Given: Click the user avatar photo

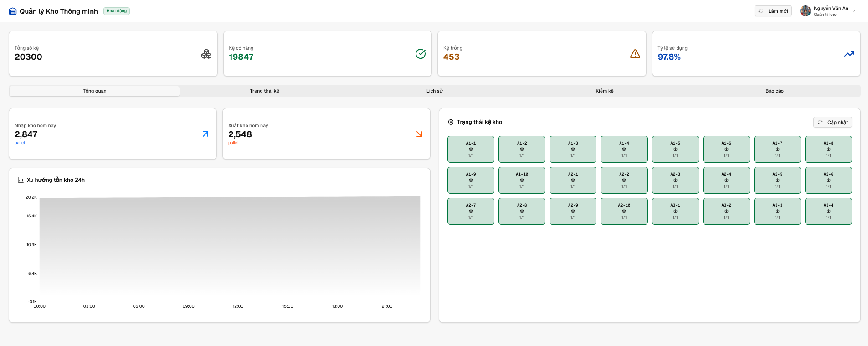Looking at the screenshot, I should pyautogui.click(x=806, y=11).
